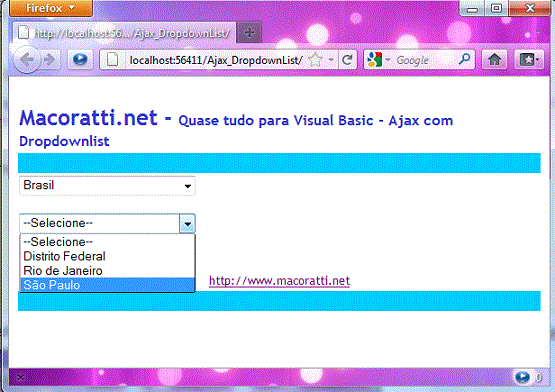Click the --Selecione-- state combo box arrow
The width and height of the screenshot is (555, 392).
pos(187,224)
